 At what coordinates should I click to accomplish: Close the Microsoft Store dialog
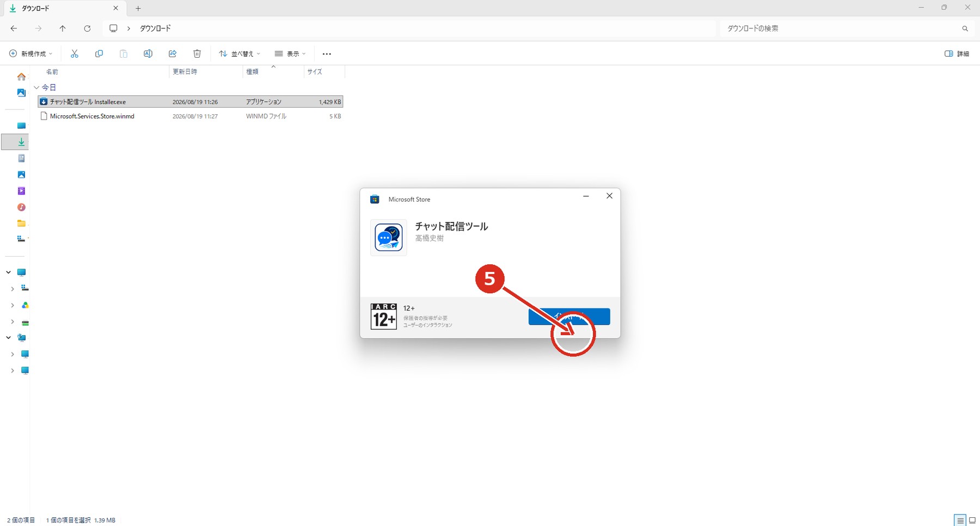[609, 196]
